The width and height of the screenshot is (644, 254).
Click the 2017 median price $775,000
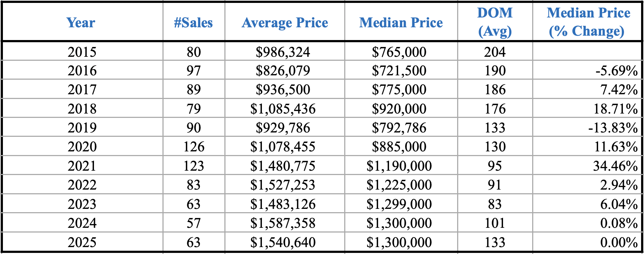tap(399, 90)
